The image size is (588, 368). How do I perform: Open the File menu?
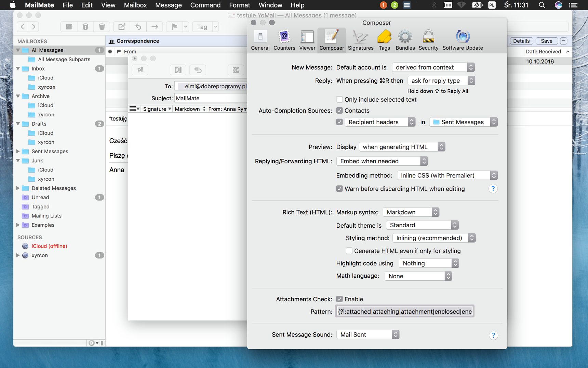pyautogui.click(x=67, y=5)
